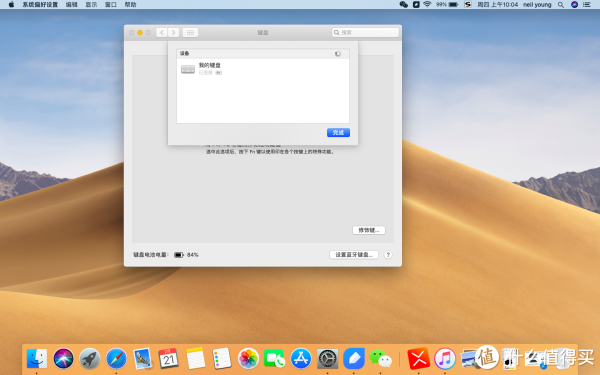Open Calendar showing 21 in Dock

169,359
